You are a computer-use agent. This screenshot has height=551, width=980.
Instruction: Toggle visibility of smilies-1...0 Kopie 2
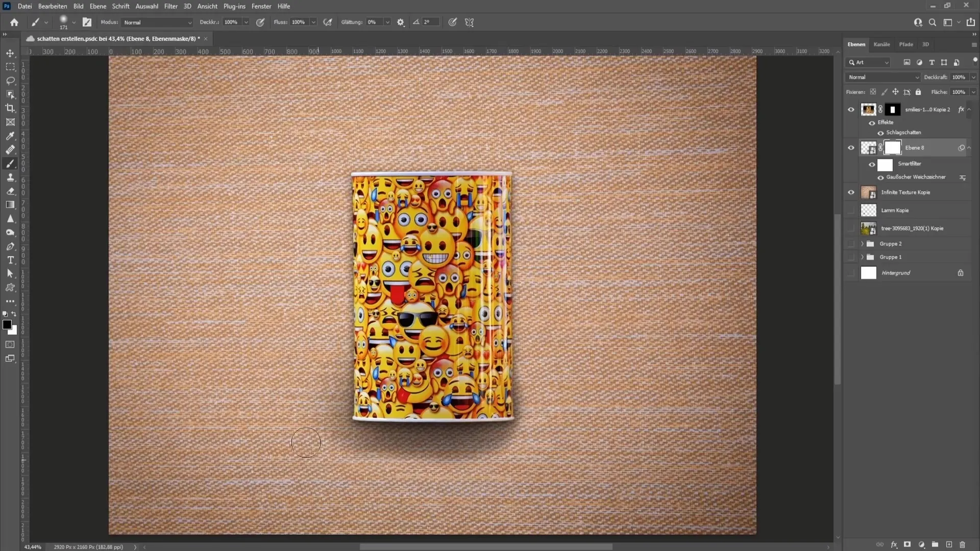[x=850, y=109]
